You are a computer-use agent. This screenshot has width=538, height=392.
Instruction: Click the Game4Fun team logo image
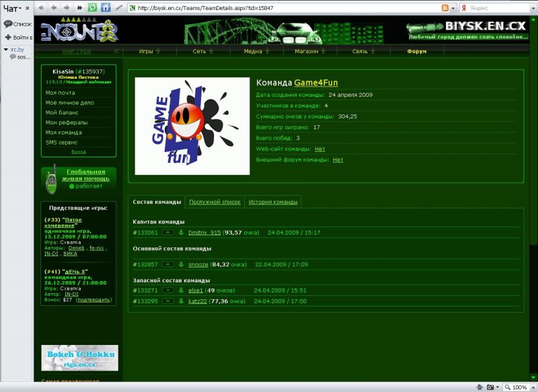(192, 126)
